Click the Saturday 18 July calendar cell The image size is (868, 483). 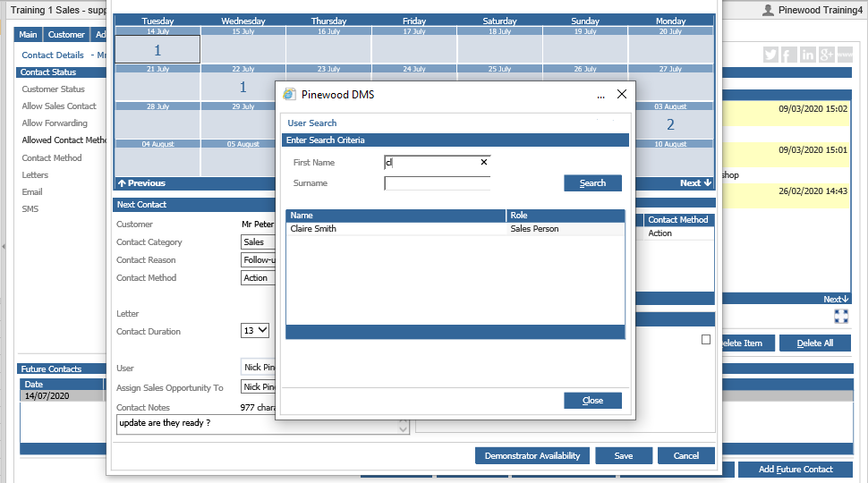pos(499,49)
